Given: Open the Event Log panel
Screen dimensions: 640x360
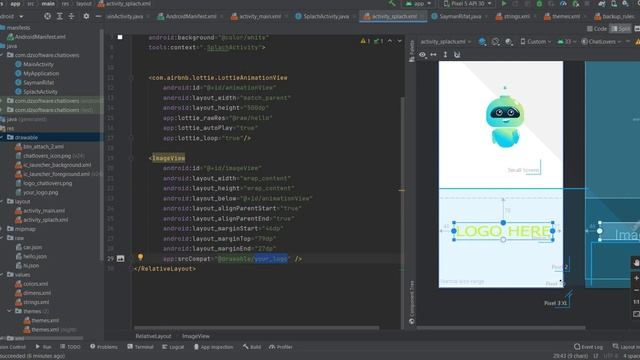Looking at the screenshot, I should pos(588,347).
